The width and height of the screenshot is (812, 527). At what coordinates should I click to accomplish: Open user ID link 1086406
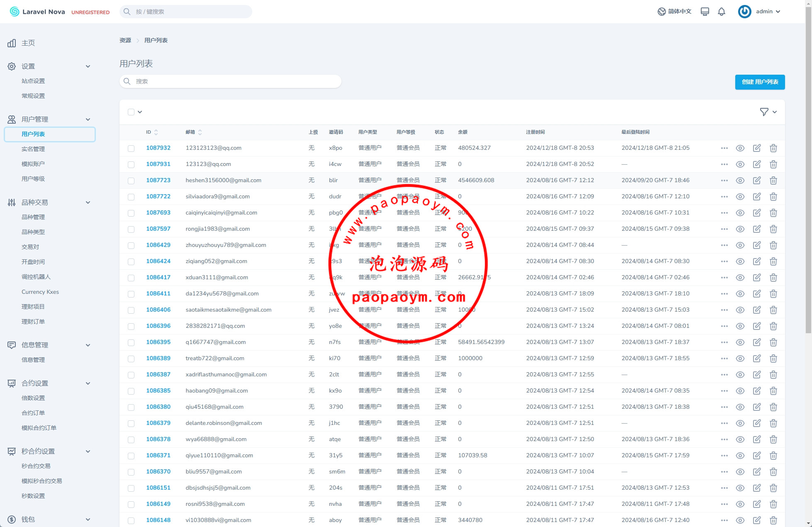[158, 310]
